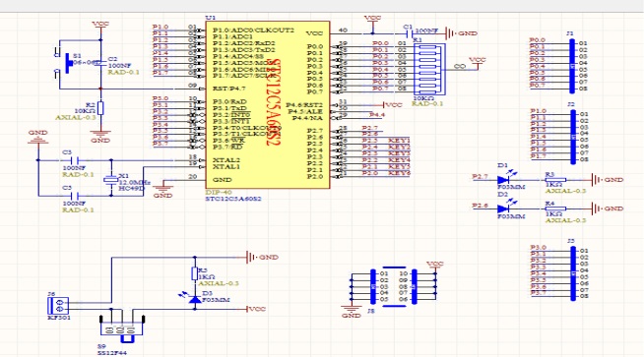Image resolution: width=644 pixels, height=357 pixels.
Task: Select resistor R2 10KΩ below reset switch
Action: pyautogui.click(x=100, y=108)
